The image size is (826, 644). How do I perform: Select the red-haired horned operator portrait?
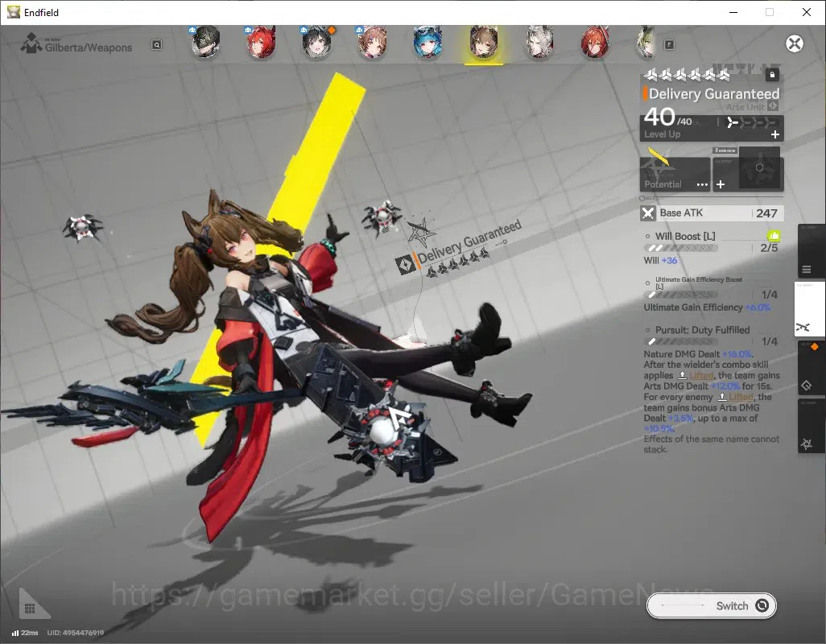click(262, 42)
